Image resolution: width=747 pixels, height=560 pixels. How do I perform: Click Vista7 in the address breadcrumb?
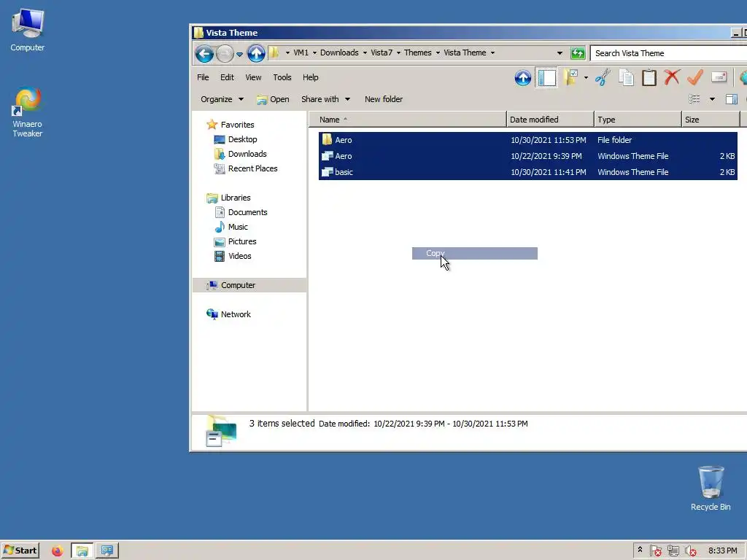tap(382, 52)
